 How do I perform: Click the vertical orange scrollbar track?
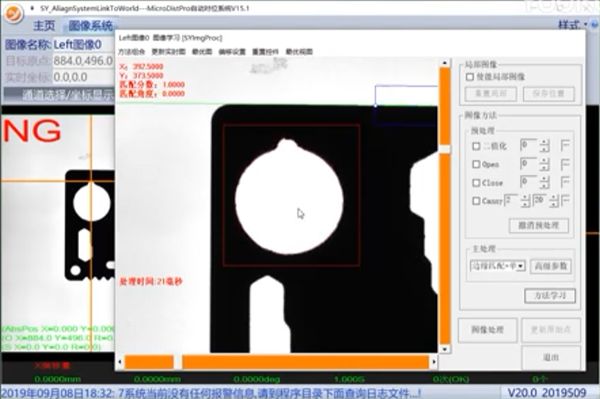[444, 249]
